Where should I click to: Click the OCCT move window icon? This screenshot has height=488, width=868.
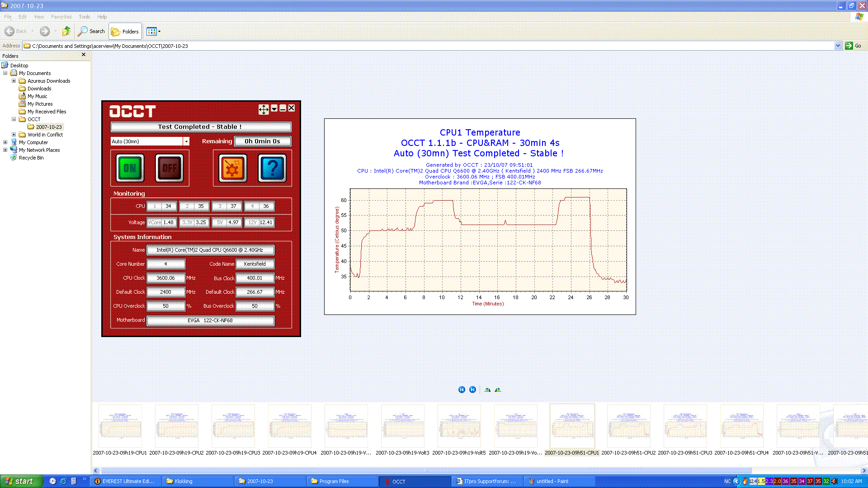tap(264, 109)
